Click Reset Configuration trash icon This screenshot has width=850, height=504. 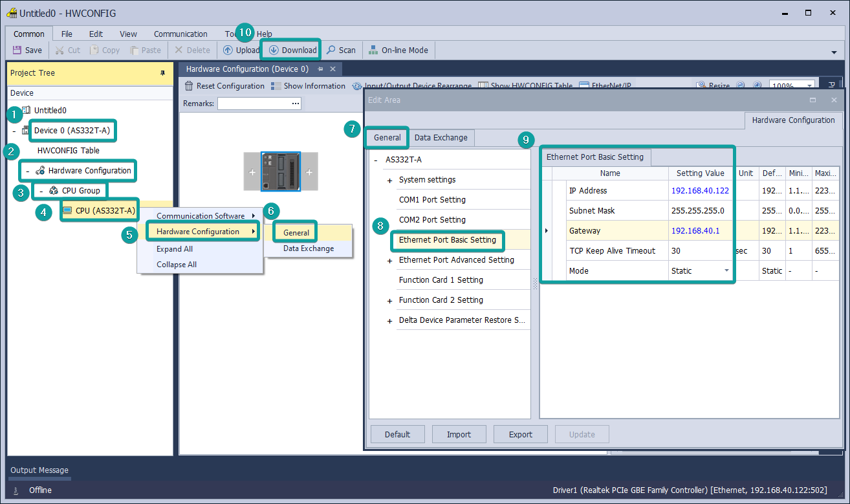189,86
